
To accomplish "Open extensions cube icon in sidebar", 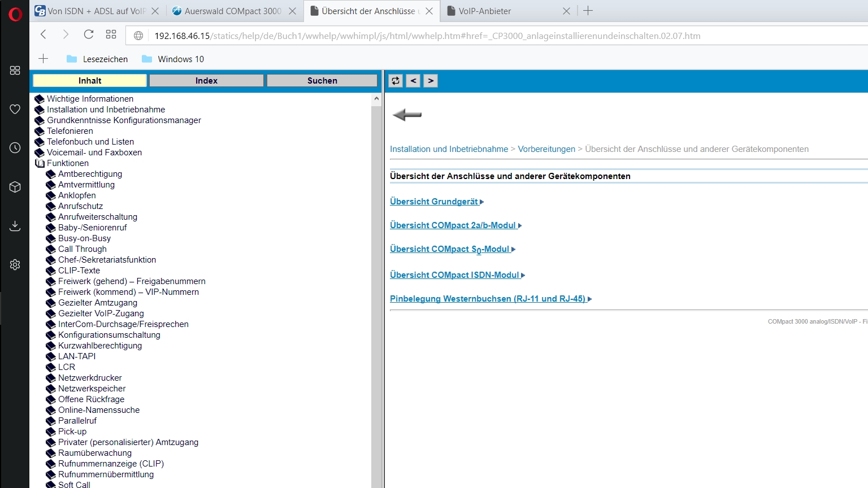I will [15, 187].
